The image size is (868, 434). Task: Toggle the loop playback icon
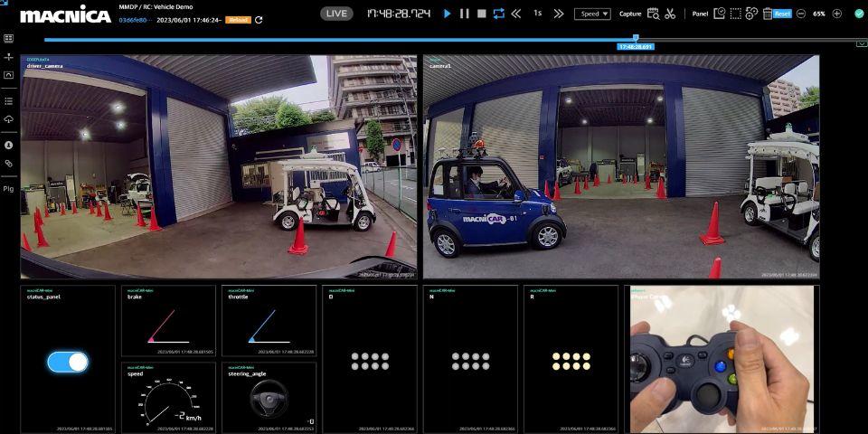point(498,14)
